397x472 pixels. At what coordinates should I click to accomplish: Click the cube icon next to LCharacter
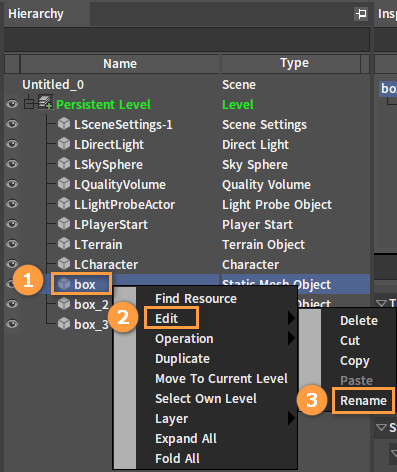coord(64,264)
